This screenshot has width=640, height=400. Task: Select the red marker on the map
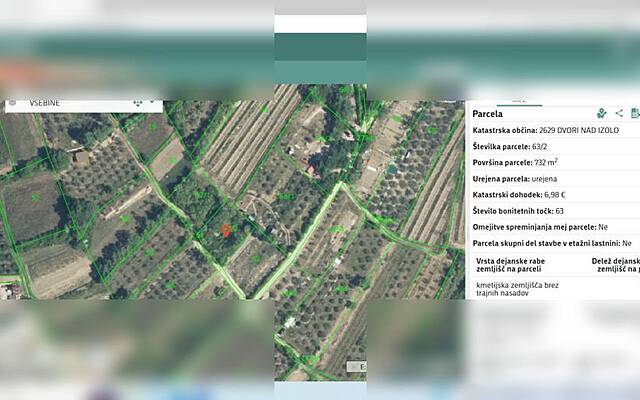(x=225, y=230)
